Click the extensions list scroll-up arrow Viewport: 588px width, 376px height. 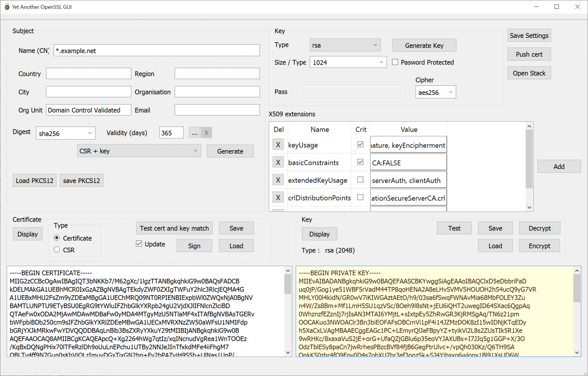(x=529, y=126)
